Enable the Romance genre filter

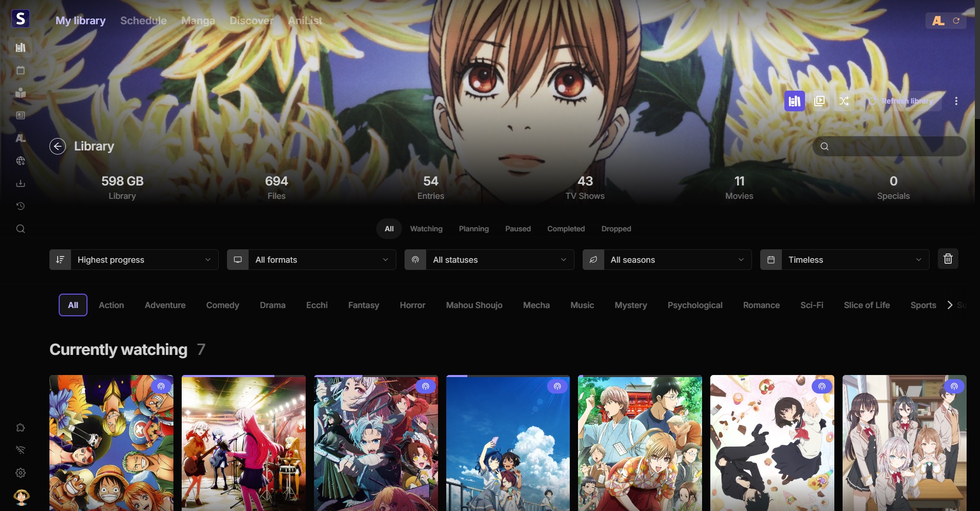[761, 305]
